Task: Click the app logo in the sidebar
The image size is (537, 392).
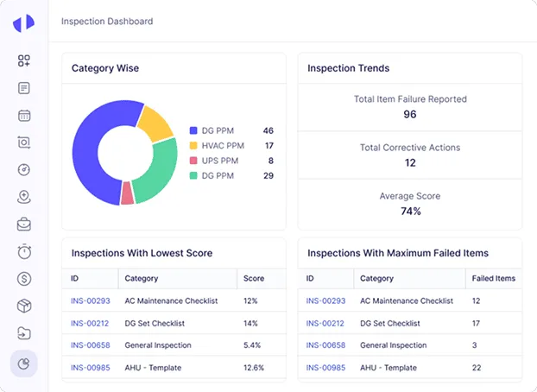Action: [x=23, y=23]
